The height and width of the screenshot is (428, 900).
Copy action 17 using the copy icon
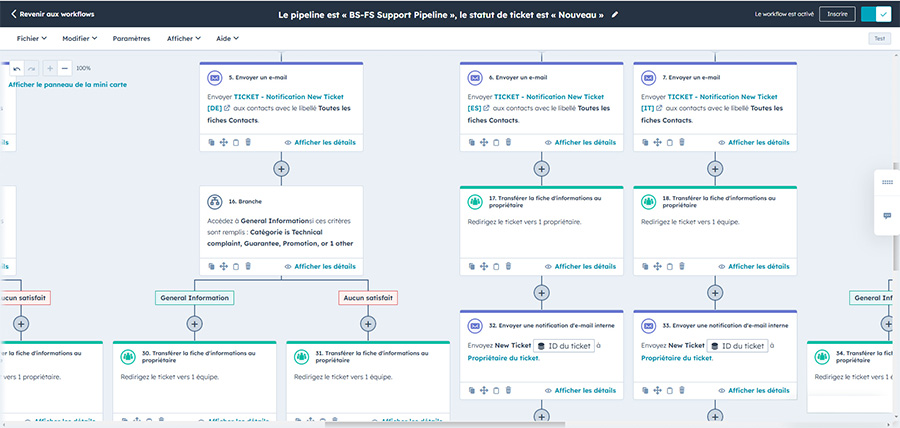tap(471, 266)
